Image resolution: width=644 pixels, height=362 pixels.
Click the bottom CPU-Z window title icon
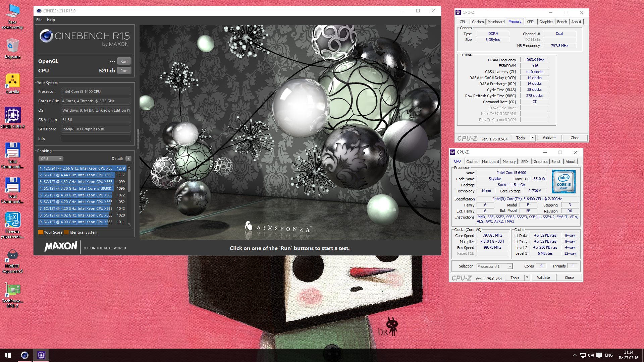(x=452, y=152)
